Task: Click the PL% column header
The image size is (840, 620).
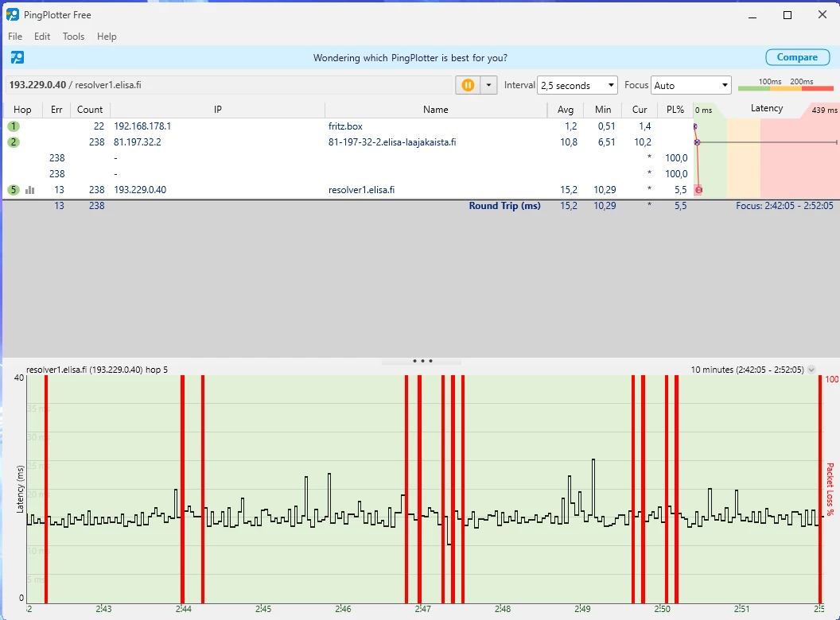Action: pyautogui.click(x=675, y=109)
